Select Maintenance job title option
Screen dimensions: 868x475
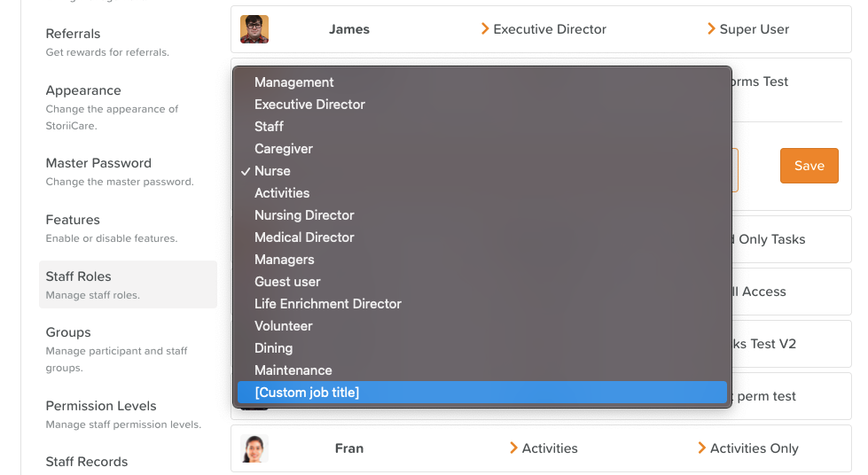[481, 370]
